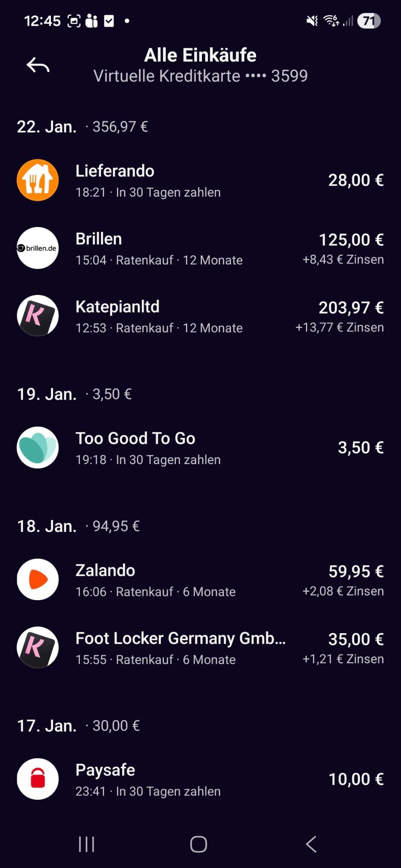Open the Paysafe 10,00 € purchase

[x=356, y=779]
